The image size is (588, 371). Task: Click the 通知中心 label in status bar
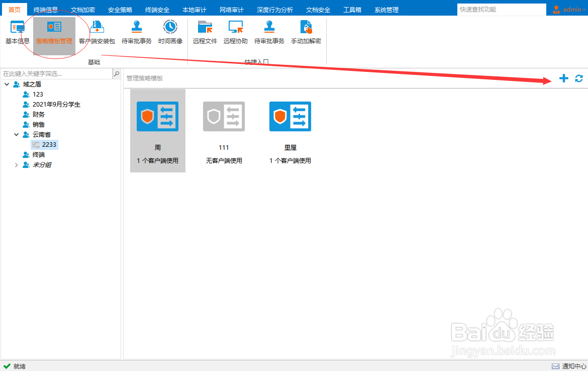point(574,366)
